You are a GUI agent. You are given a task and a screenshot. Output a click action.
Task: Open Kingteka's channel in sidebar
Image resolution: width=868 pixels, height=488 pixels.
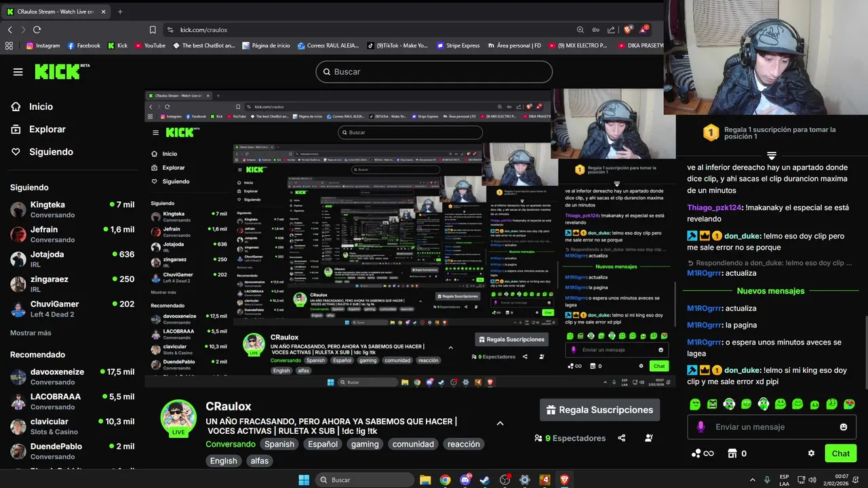[x=72, y=209]
